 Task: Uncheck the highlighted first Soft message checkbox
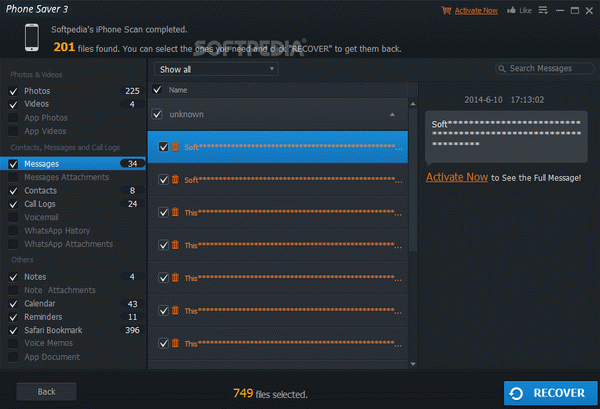[x=163, y=147]
